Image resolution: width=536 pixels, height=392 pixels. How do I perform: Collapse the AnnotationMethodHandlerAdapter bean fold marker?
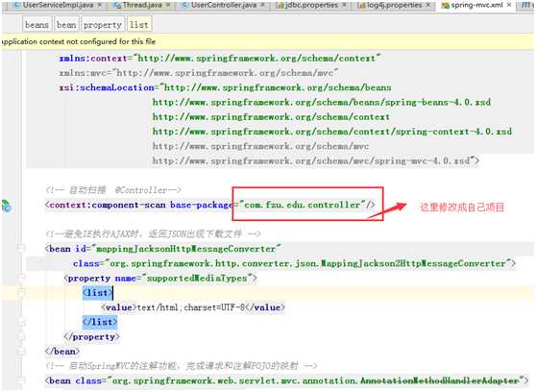click(21, 380)
